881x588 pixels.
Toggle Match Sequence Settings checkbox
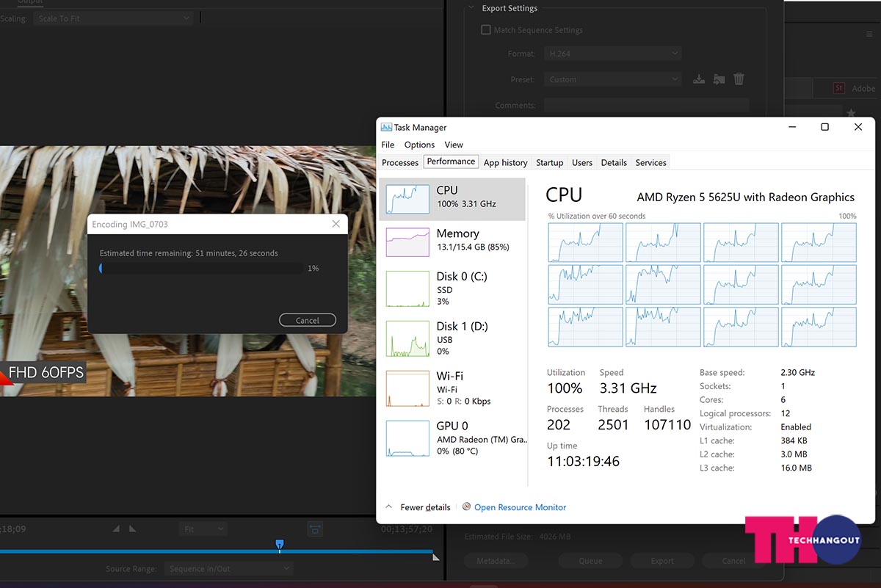pyautogui.click(x=485, y=30)
